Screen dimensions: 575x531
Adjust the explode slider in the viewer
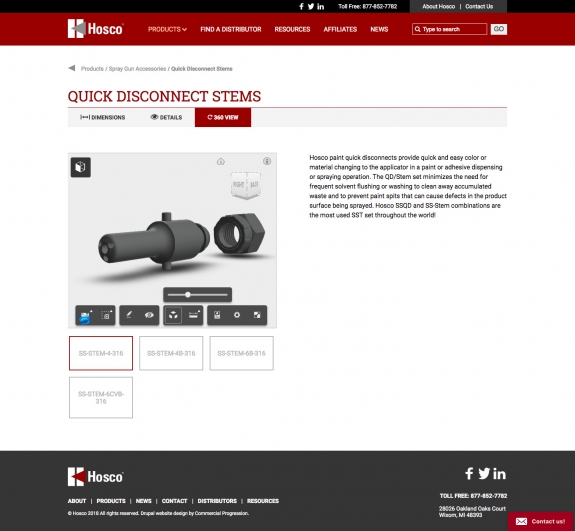188,294
